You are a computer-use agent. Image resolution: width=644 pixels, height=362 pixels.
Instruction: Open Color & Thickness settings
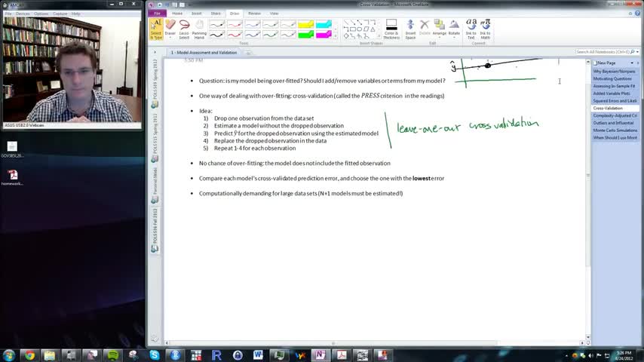coord(391,29)
